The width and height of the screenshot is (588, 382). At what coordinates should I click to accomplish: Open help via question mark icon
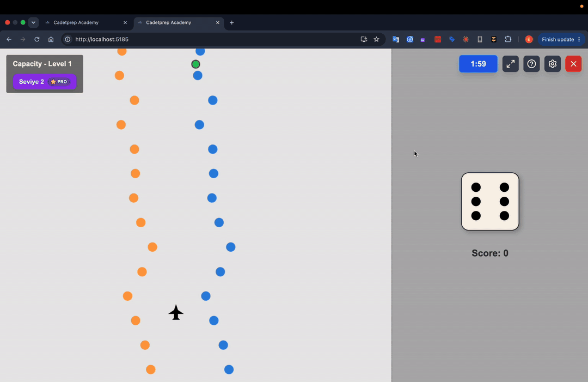tap(531, 64)
